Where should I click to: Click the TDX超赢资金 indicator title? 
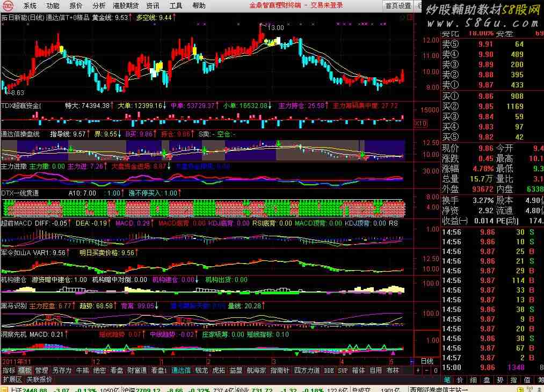pyautogui.click(x=21, y=105)
